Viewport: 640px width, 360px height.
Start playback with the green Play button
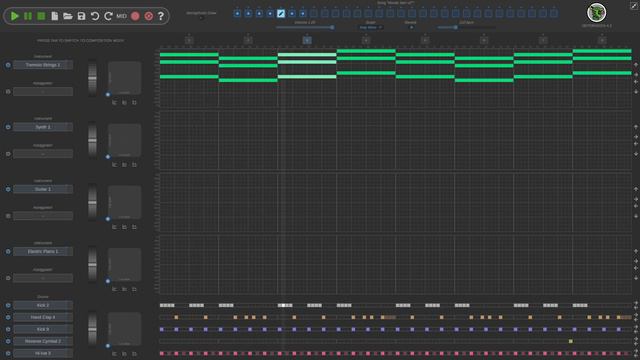[15, 16]
